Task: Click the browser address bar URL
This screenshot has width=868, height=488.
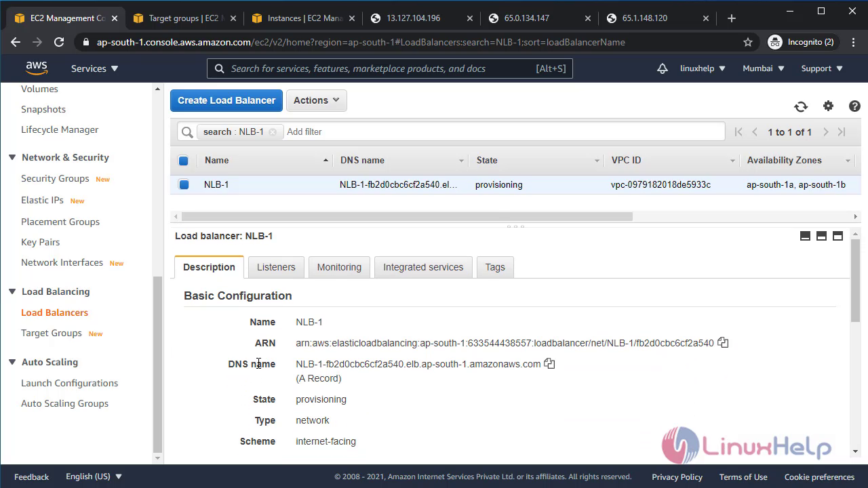Action: (361, 42)
